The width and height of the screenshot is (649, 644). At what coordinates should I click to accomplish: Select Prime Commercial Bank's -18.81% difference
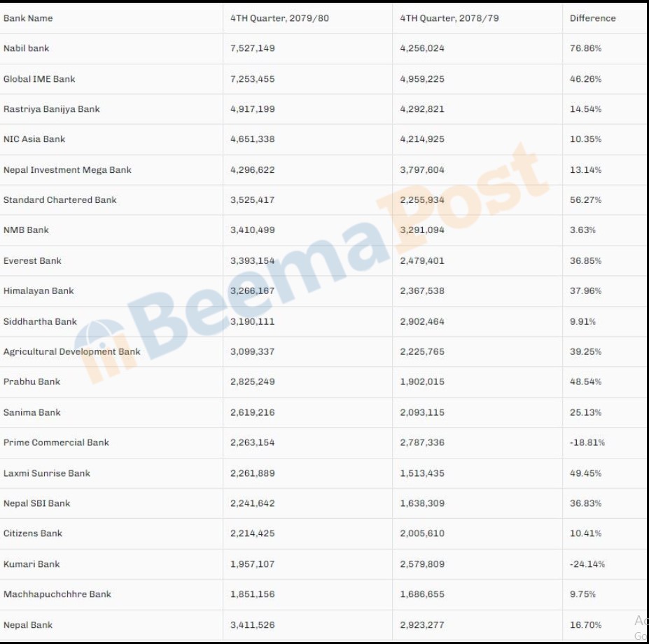[x=587, y=442]
